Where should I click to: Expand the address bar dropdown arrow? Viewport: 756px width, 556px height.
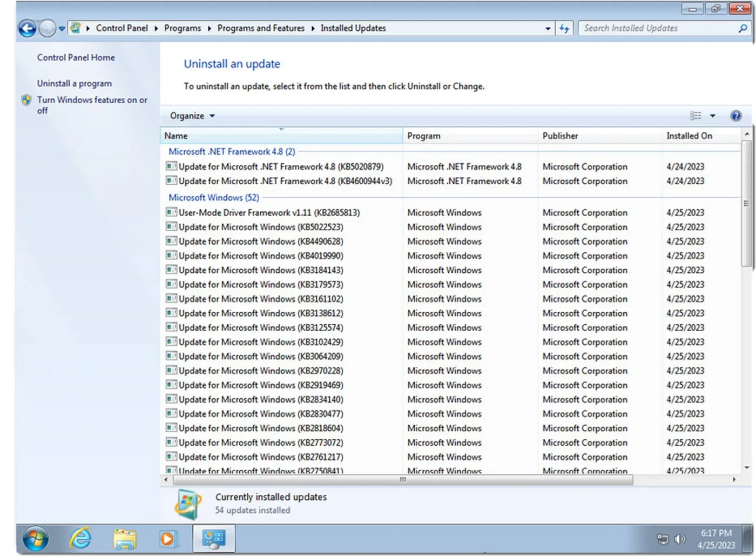click(x=548, y=28)
